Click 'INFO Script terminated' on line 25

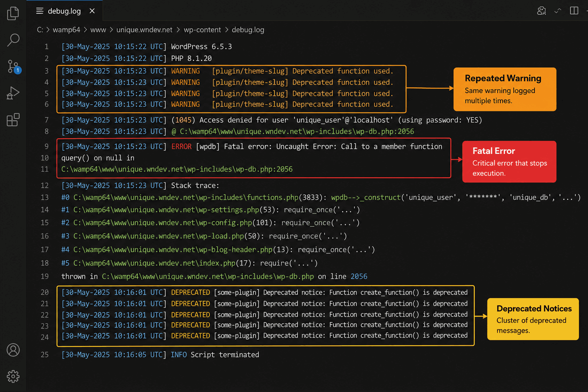[x=215, y=354]
